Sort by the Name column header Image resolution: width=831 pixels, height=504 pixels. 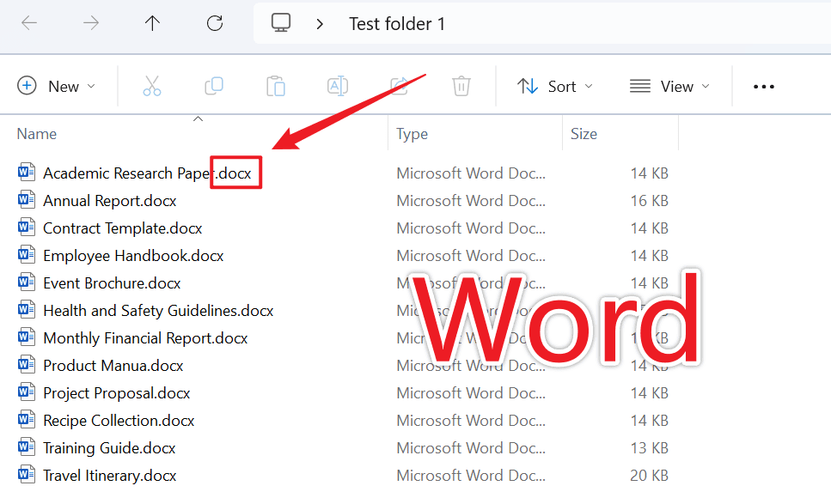[x=37, y=134]
